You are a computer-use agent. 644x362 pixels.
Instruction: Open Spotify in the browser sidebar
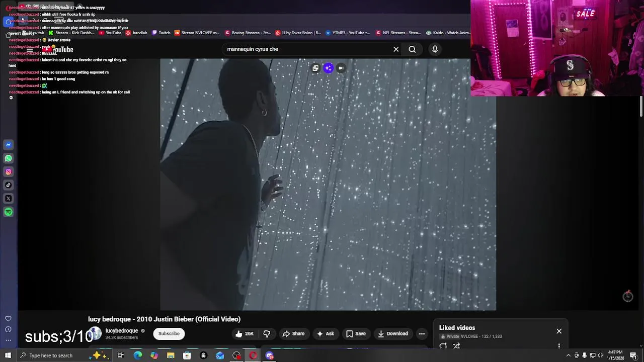click(x=8, y=212)
